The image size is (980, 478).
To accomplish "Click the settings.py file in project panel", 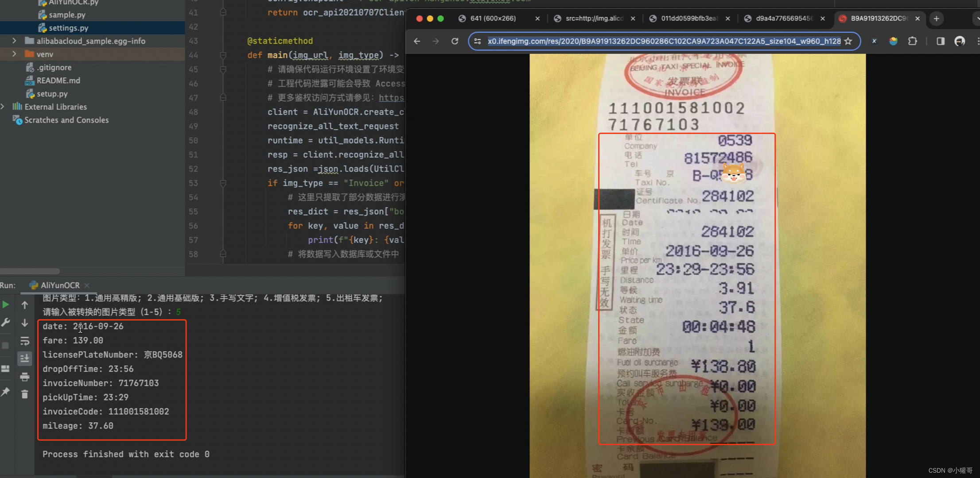I will point(68,27).
